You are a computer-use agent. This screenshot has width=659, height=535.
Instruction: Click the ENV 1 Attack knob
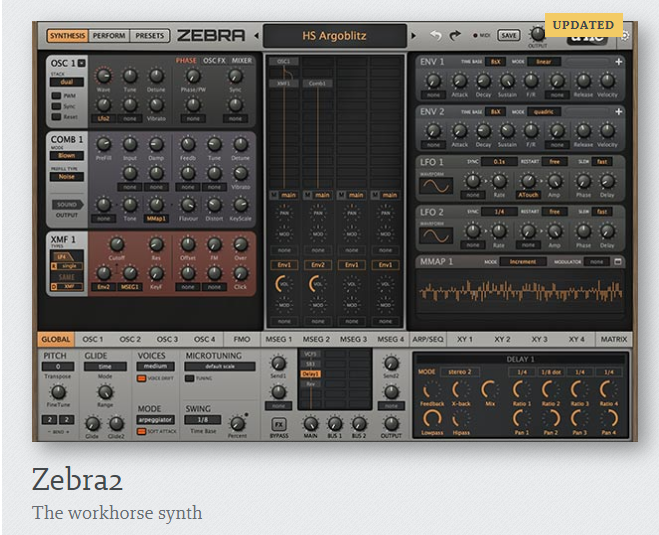tap(459, 81)
